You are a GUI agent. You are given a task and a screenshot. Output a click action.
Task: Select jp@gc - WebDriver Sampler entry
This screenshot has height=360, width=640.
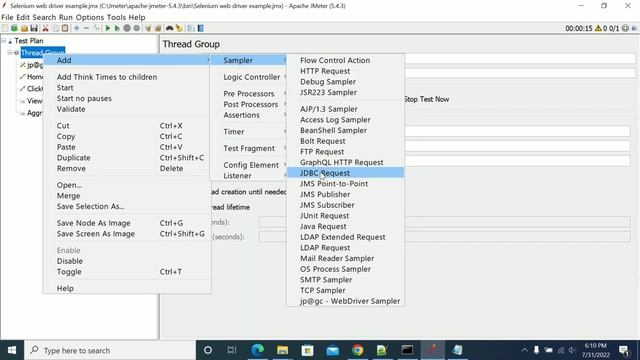coord(346,301)
